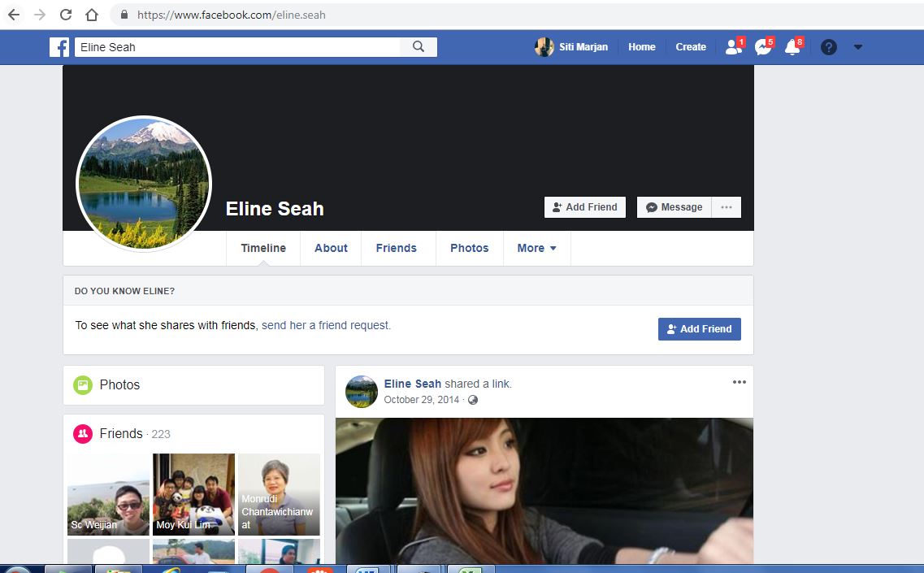This screenshot has width=924, height=573.
Task: Open post options three-dot menu
Action: [739, 382]
